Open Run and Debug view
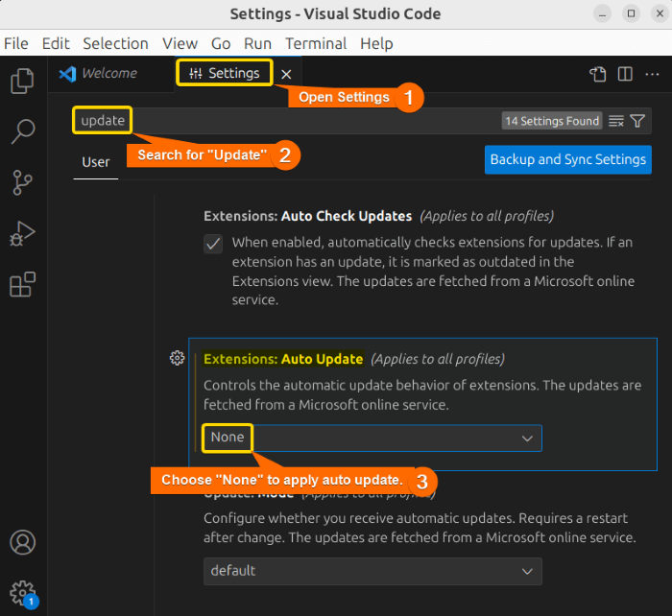 coord(22,234)
